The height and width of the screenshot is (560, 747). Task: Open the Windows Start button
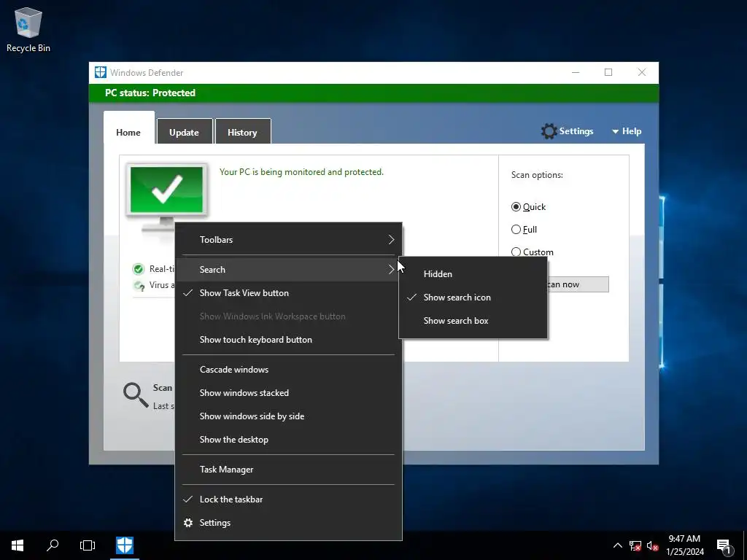[x=18, y=545]
